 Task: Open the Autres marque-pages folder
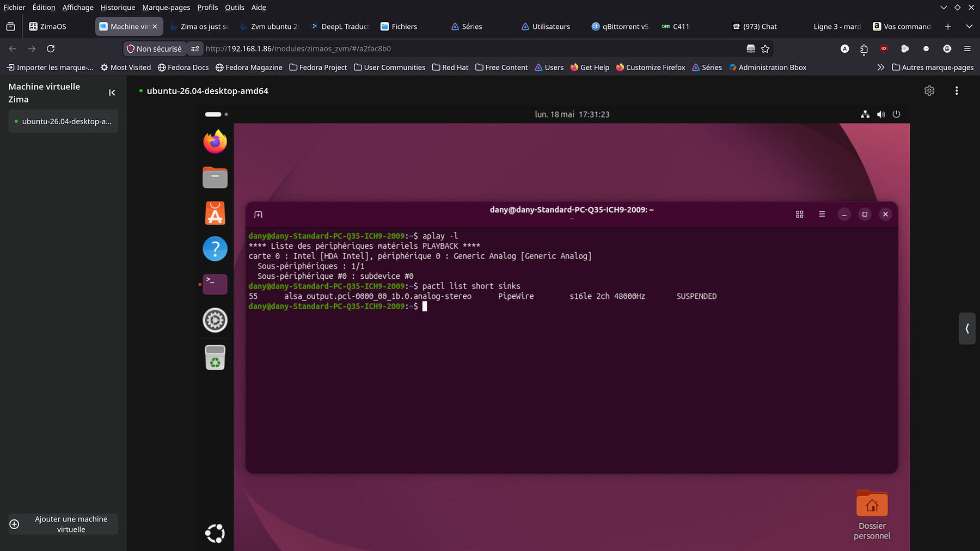(933, 68)
